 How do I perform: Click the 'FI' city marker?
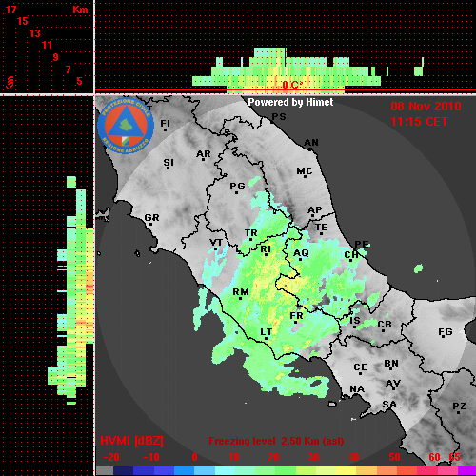(x=165, y=125)
